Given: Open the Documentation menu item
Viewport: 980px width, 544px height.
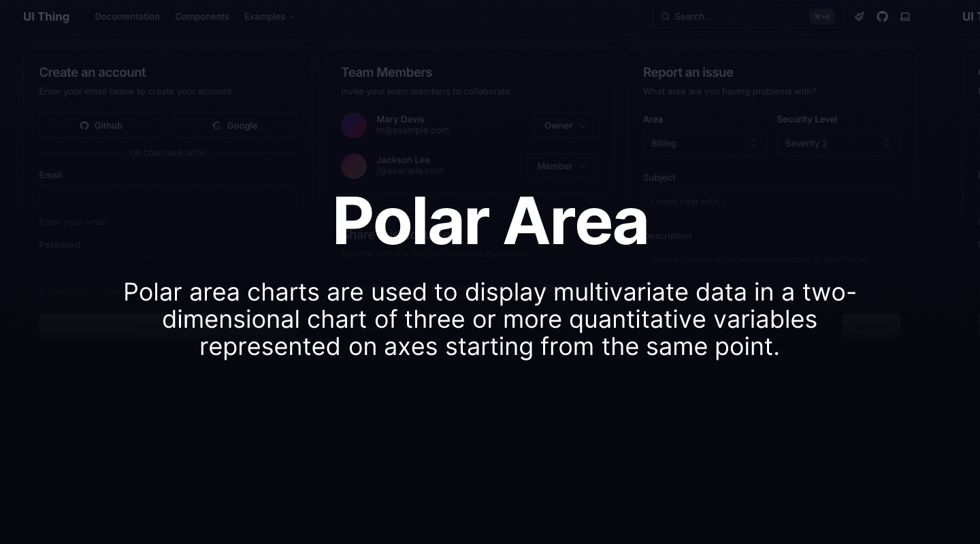Looking at the screenshot, I should [127, 16].
